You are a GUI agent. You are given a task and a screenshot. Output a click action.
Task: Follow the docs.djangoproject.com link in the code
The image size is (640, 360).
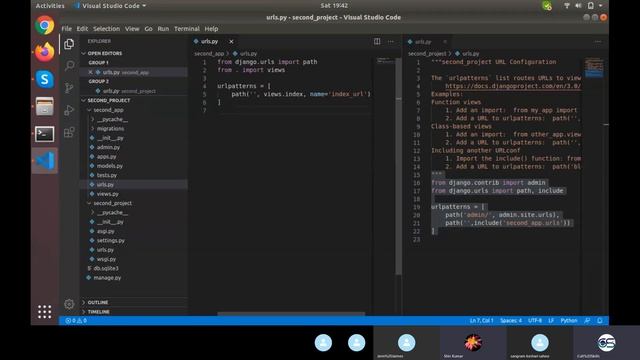(513, 86)
